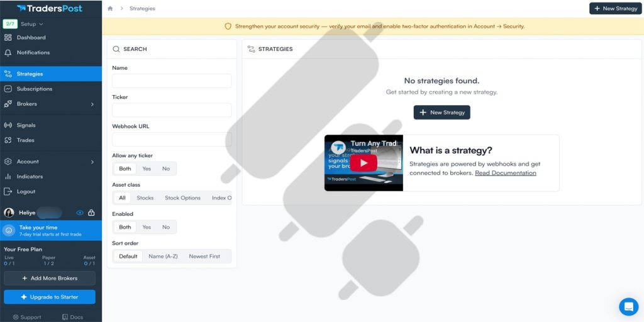This screenshot has width=644, height=322.
Task: Click the Ticker search field
Action: click(x=172, y=110)
